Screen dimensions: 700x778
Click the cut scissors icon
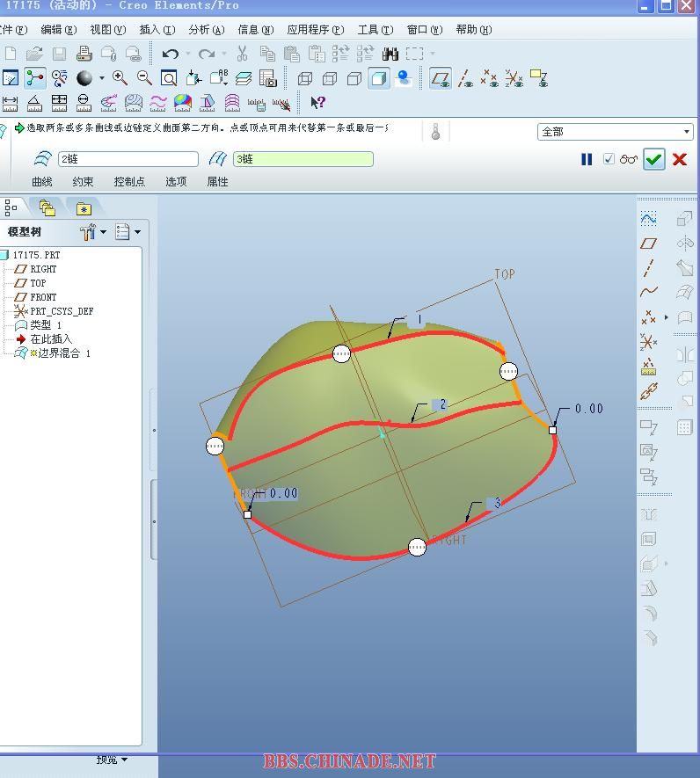point(242,53)
